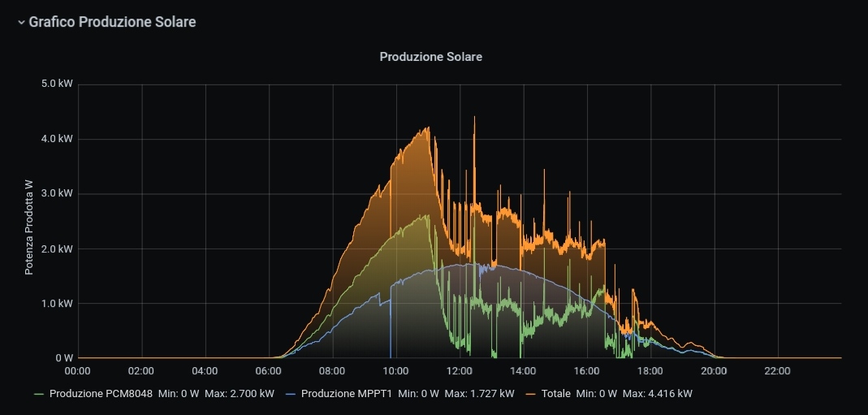This screenshot has width=868, height=415.
Task: Click the Potenza Prodotta W axis title
Action: pyautogui.click(x=28, y=227)
